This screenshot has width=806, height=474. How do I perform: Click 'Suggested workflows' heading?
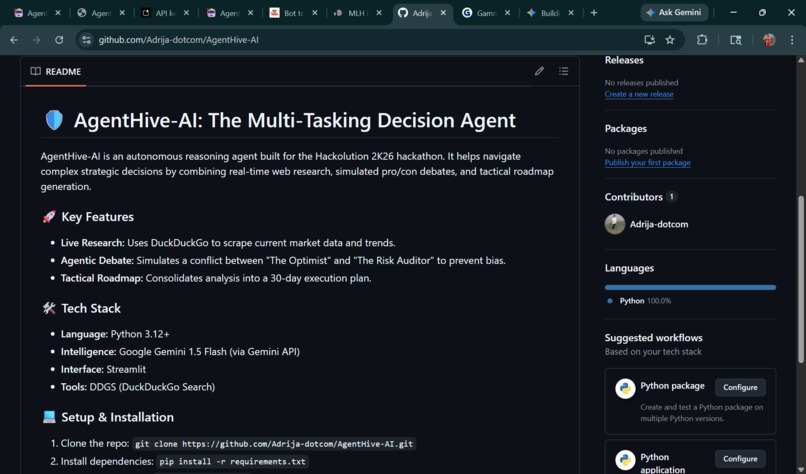[653, 338]
